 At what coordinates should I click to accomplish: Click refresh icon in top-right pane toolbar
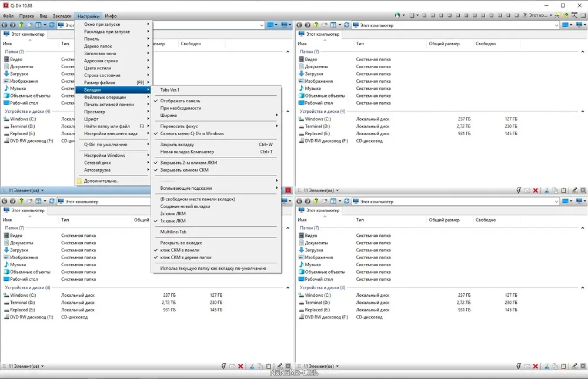pyautogui.click(x=346, y=25)
